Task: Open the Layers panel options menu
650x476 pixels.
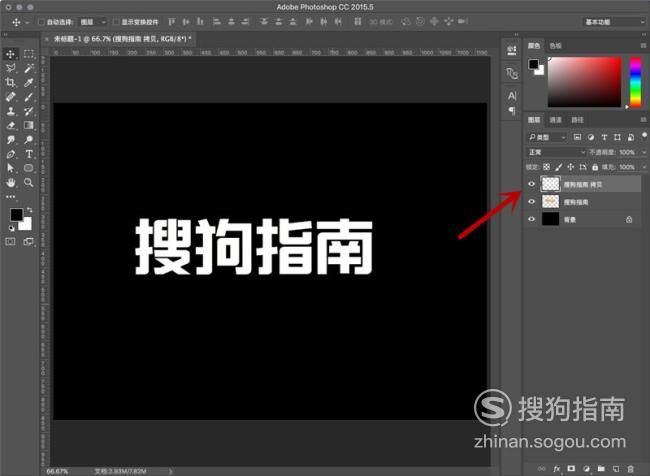Action: coord(643,120)
